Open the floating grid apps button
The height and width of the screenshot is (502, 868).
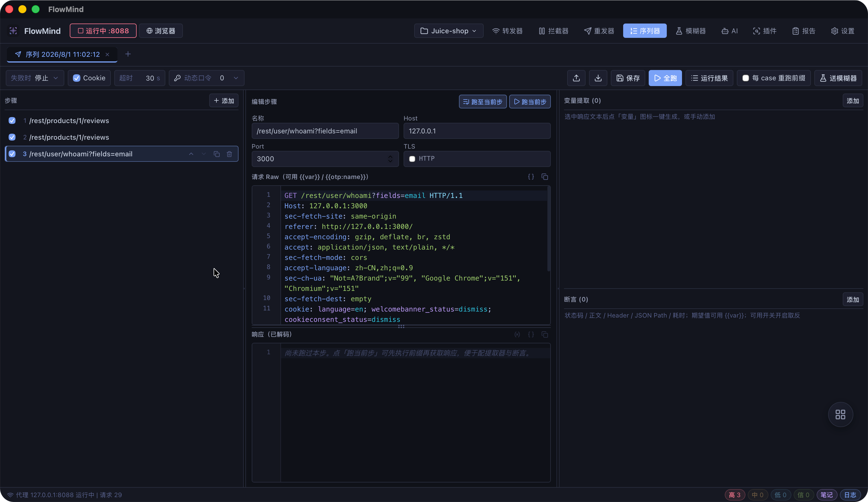840,415
